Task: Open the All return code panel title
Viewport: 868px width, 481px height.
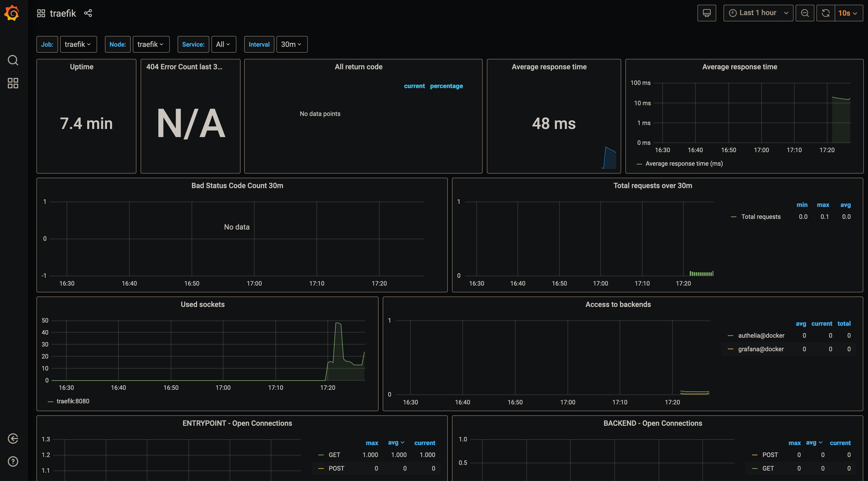Action: coord(358,67)
